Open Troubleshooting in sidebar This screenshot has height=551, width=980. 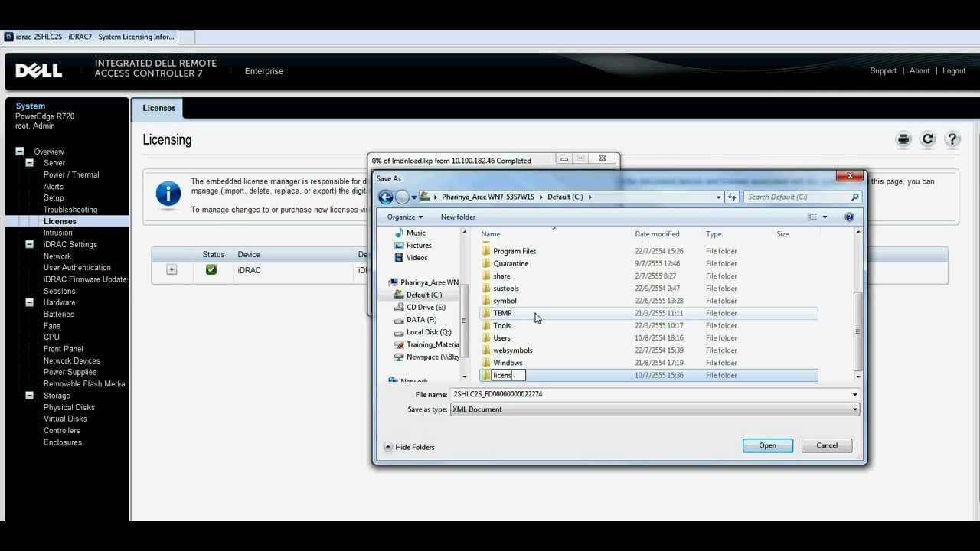pyautogui.click(x=70, y=210)
